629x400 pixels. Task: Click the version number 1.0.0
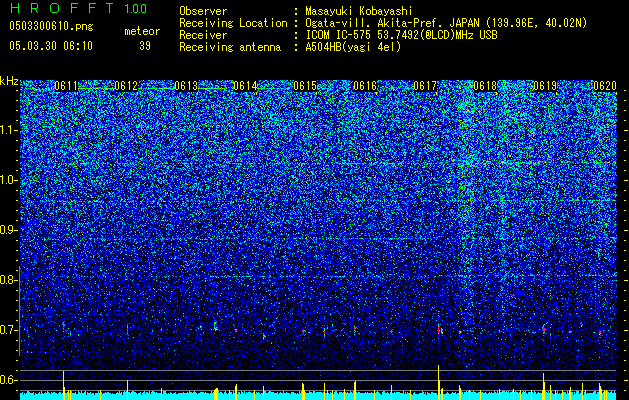click(136, 9)
